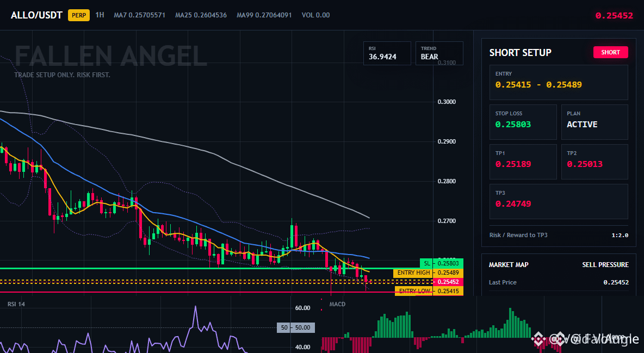Click the SELL PRESSURE status text
This screenshot has height=353, width=644.
pyautogui.click(x=605, y=265)
